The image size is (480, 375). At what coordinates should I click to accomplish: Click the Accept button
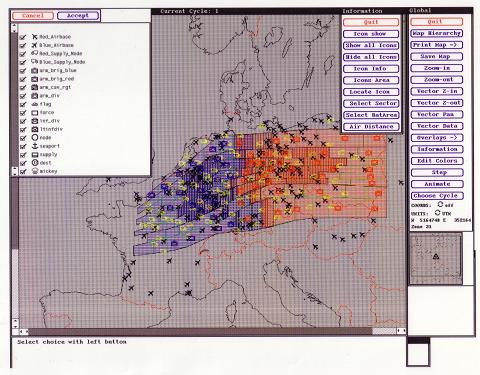(78, 16)
